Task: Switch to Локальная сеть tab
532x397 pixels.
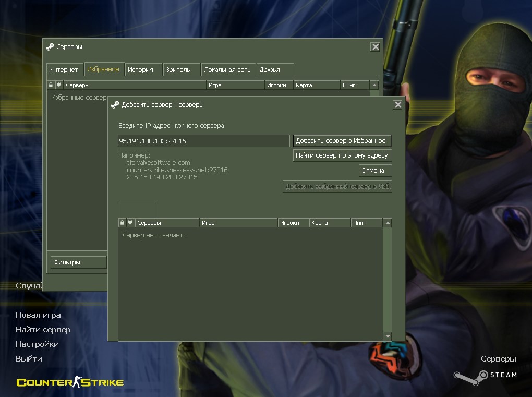Action: [x=228, y=69]
